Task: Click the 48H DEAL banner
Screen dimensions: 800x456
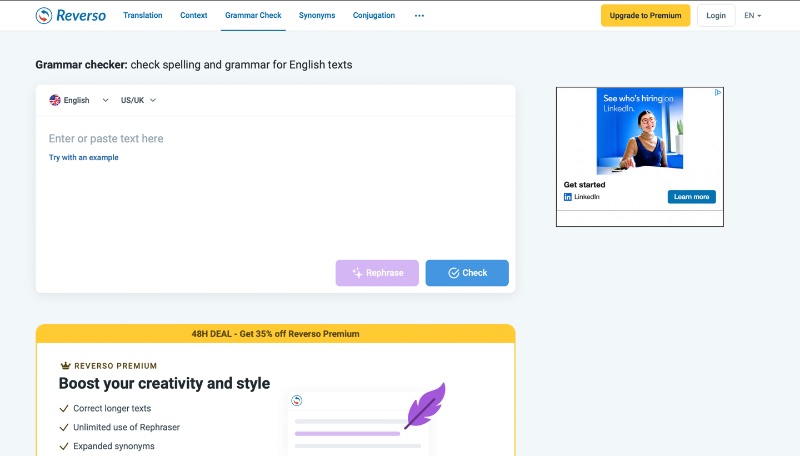Action: pos(276,334)
